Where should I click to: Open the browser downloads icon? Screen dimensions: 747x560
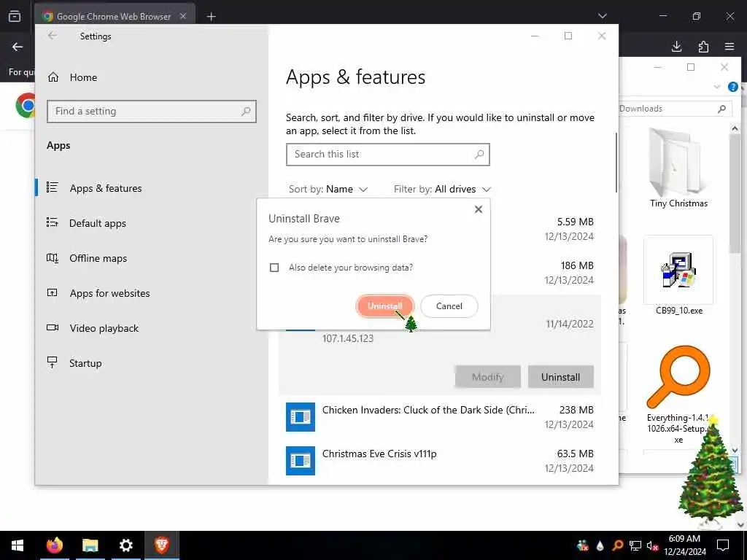click(x=676, y=47)
